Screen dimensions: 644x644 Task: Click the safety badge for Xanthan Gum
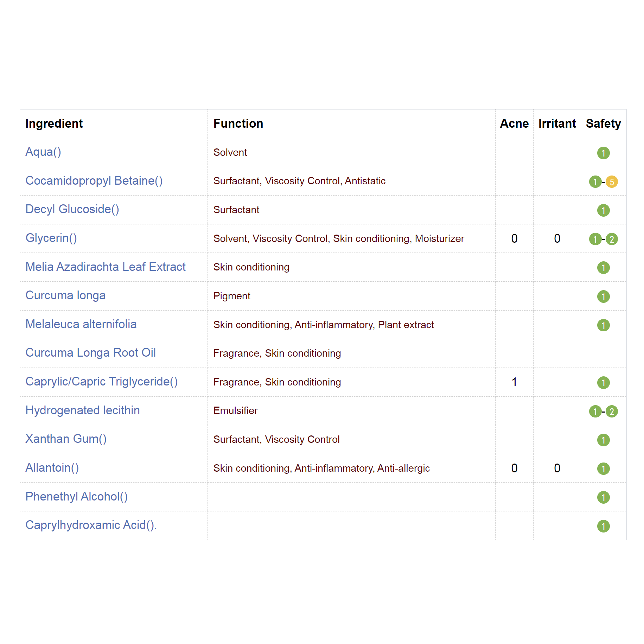[603, 440]
